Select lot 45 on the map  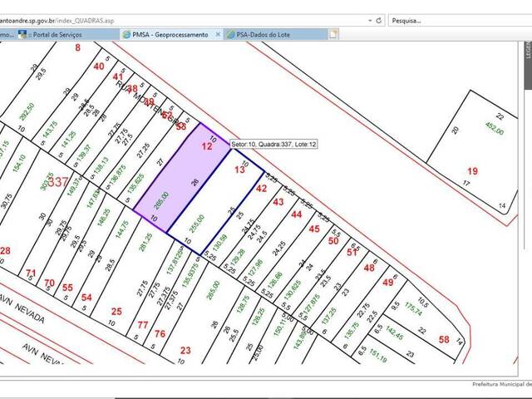313,229
